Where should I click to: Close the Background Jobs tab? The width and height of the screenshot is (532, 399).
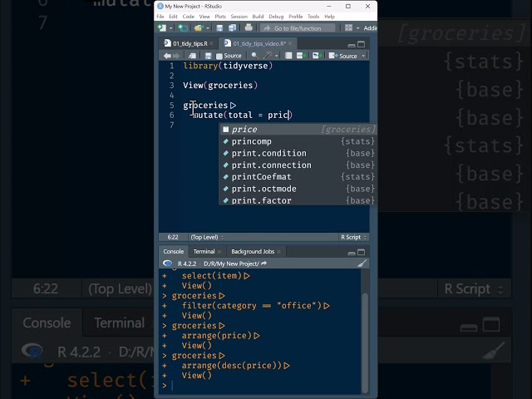pos(279,252)
